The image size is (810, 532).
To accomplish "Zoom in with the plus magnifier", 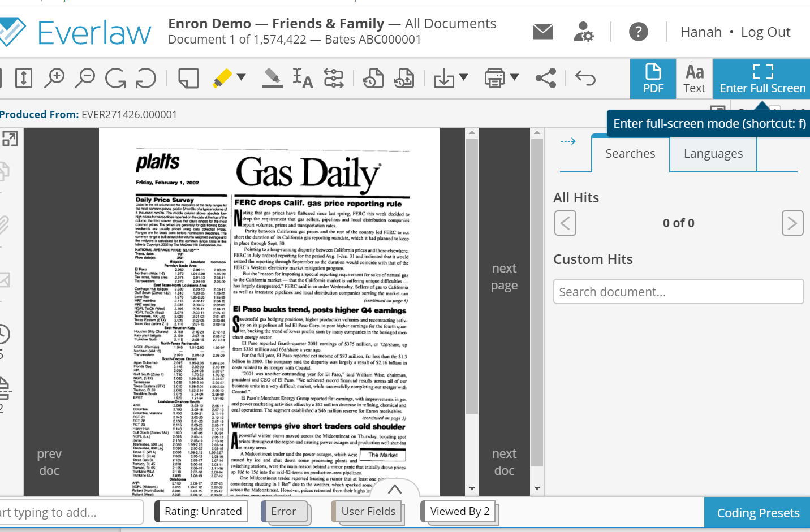I will pos(55,78).
